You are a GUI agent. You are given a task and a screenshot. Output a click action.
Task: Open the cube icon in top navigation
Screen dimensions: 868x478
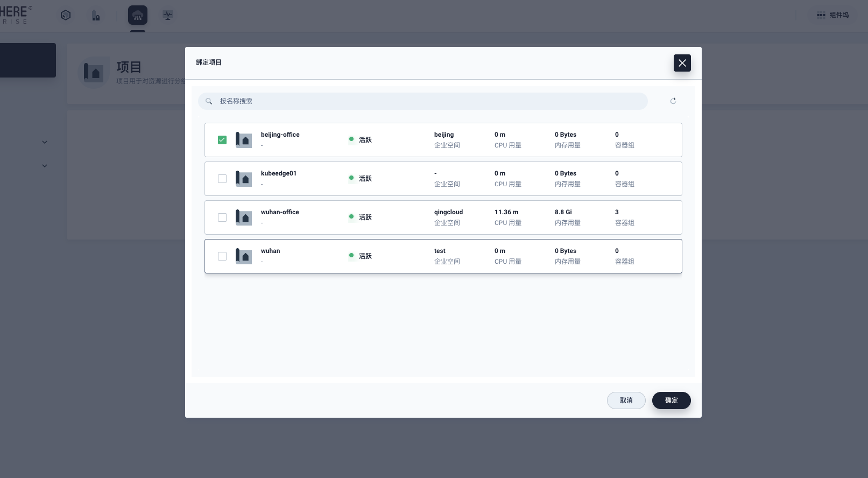click(x=66, y=15)
